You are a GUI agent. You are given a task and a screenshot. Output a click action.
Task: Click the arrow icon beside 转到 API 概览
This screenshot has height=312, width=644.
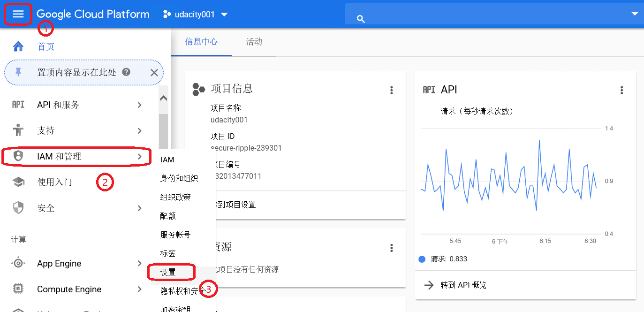tap(429, 285)
